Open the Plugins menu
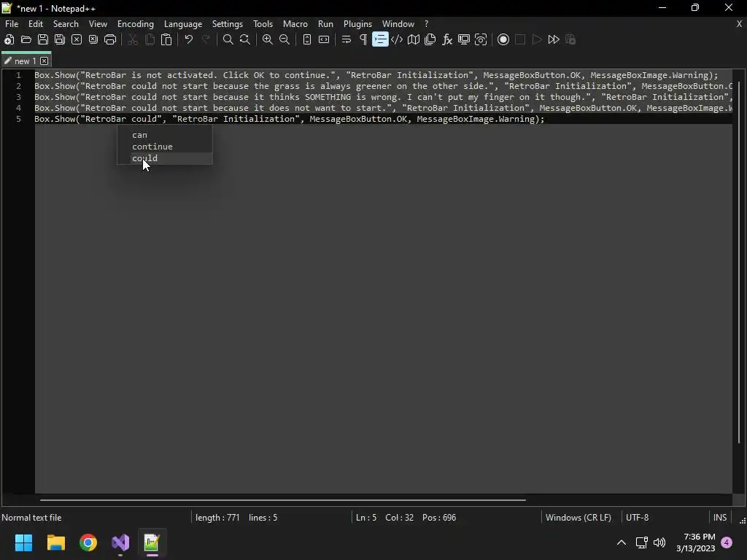The height and width of the screenshot is (560, 747). (x=357, y=24)
